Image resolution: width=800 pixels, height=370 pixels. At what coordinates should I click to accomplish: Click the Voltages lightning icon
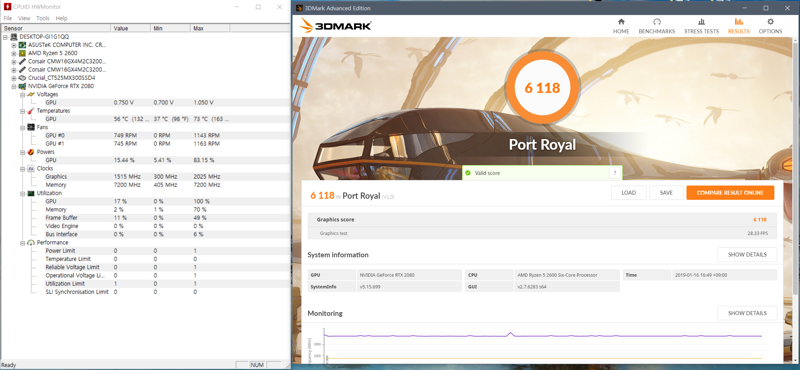tap(31, 94)
